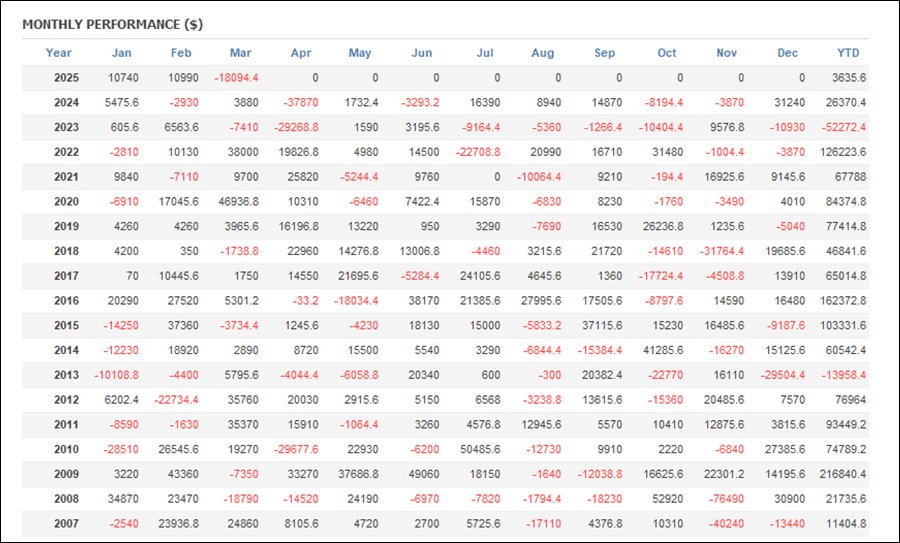This screenshot has width=900, height=543.
Task: Click the Monthly Performance ($) heading
Action: (112, 25)
